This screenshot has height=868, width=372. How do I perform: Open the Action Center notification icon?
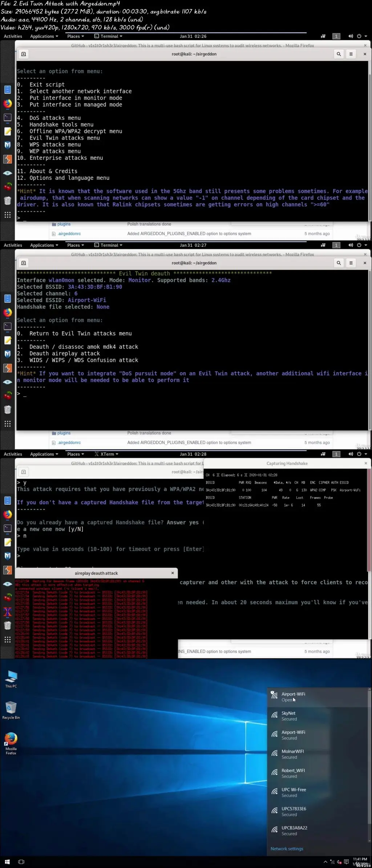[x=347, y=861]
